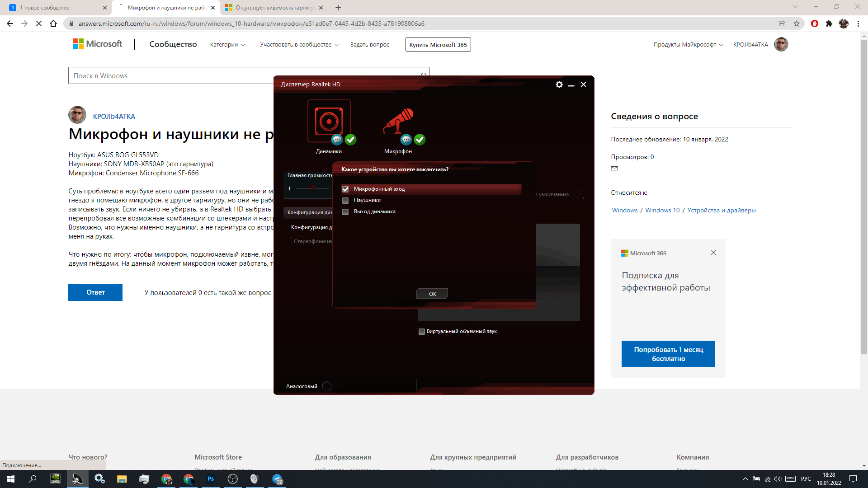Open the volume control in system tray
The height and width of the screenshot is (488, 868).
[x=778, y=479]
